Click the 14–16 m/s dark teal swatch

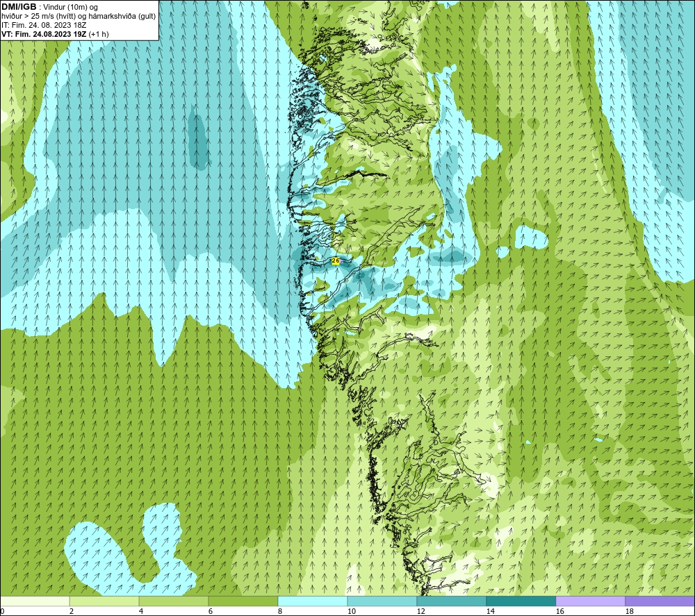(x=521, y=601)
